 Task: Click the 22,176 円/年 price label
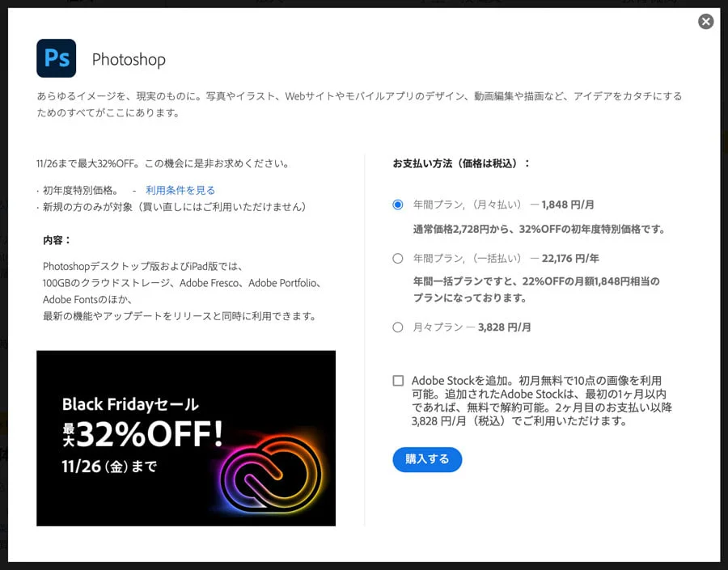click(x=570, y=259)
